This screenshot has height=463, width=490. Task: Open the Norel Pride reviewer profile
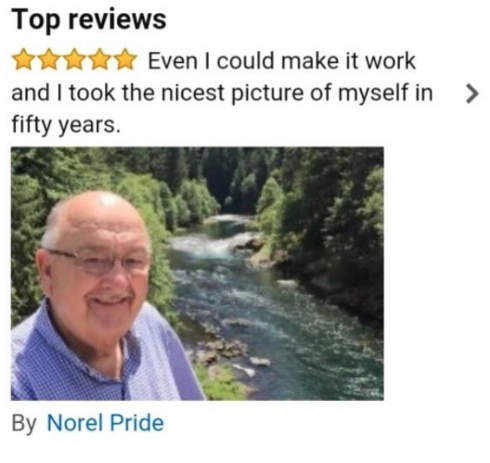105,423
